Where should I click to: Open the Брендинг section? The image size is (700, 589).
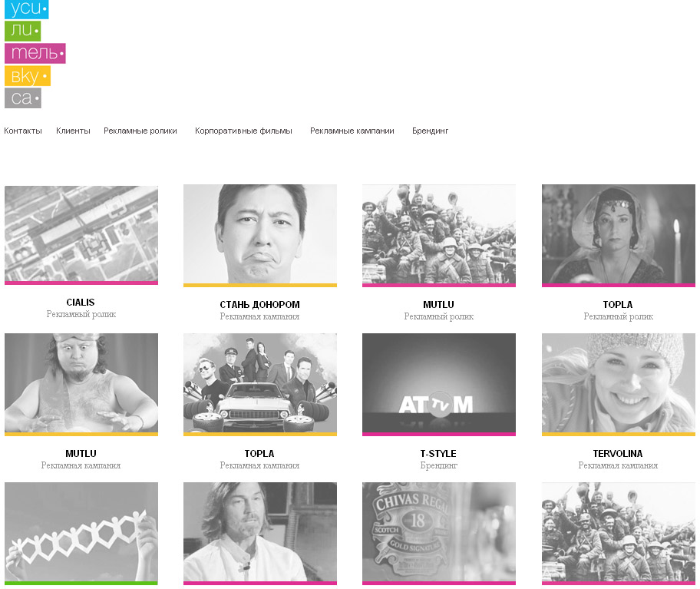pos(430,131)
